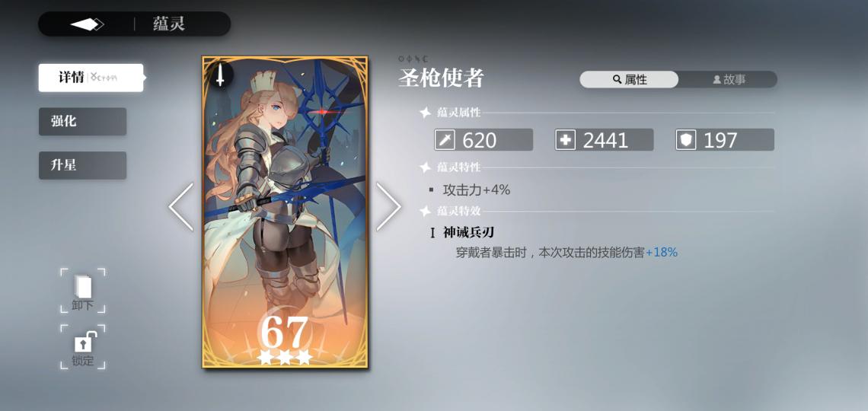Tap the sword type badge on card
Image resolution: width=868 pixels, height=411 pixels.
220,74
